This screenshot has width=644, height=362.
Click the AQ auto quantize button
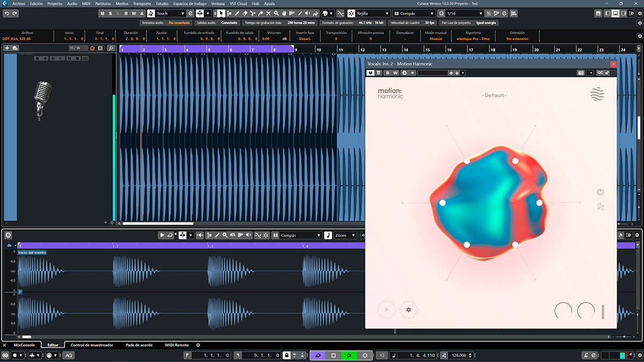pyautogui.click(x=69, y=355)
